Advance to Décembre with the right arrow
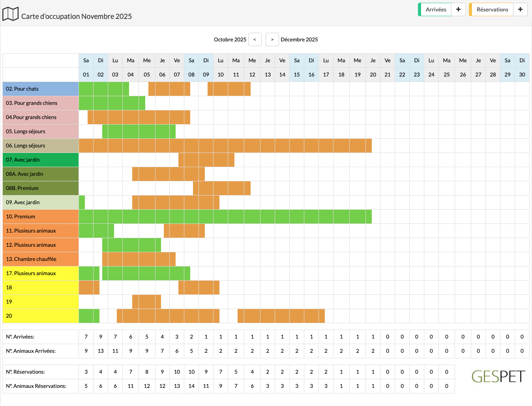 click(272, 39)
